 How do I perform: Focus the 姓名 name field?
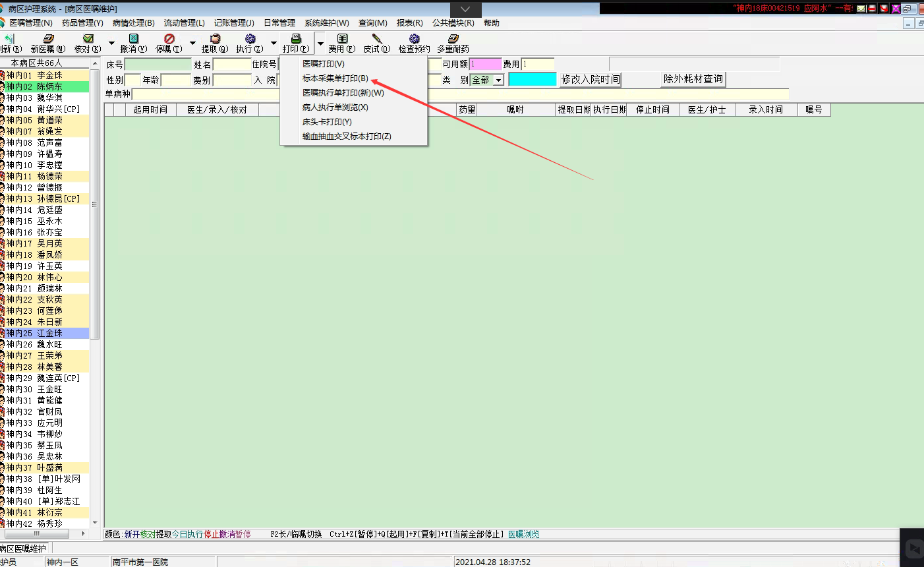(232, 65)
